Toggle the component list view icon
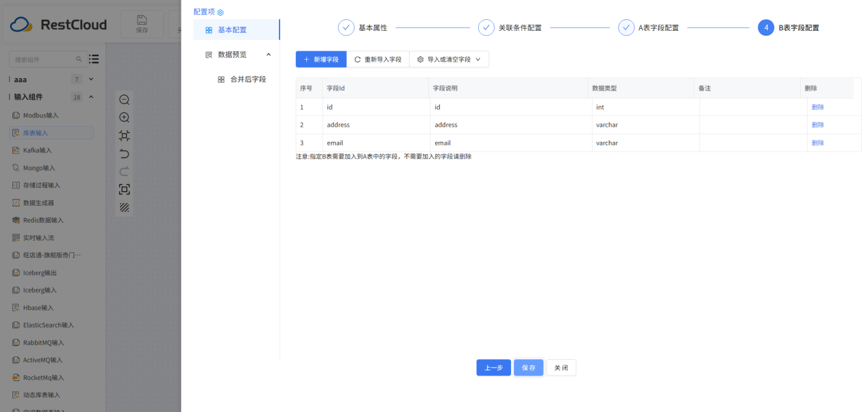 pyautogui.click(x=94, y=59)
